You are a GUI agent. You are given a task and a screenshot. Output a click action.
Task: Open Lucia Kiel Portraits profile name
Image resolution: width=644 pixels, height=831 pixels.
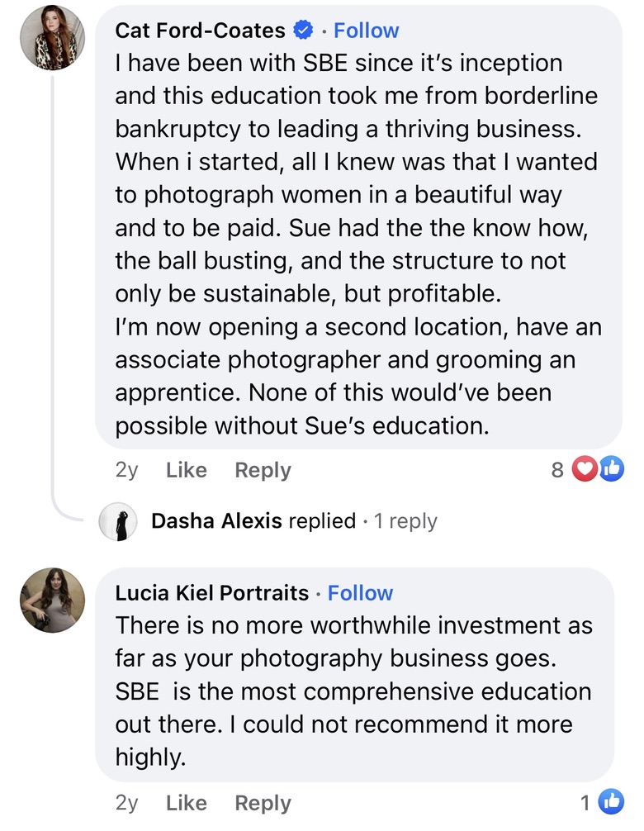pyautogui.click(x=212, y=593)
